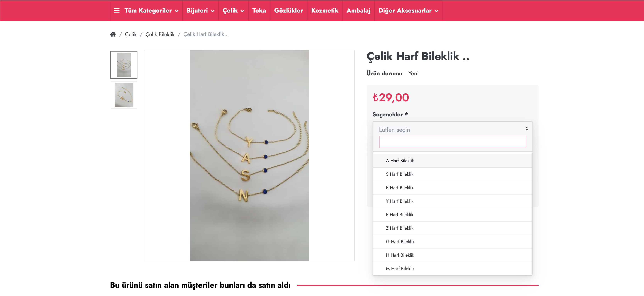Open the Gözlükler category
The height and width of the screenshot is (296, 644).
click(288, 10)
